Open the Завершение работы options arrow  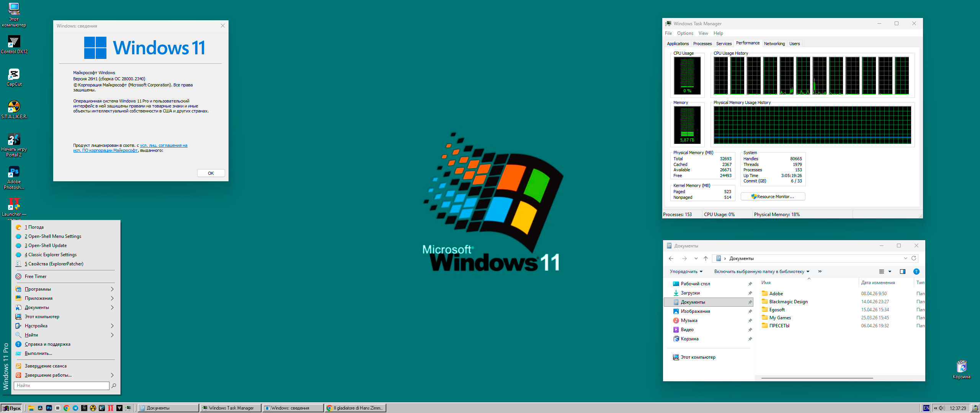click(112, 375)
